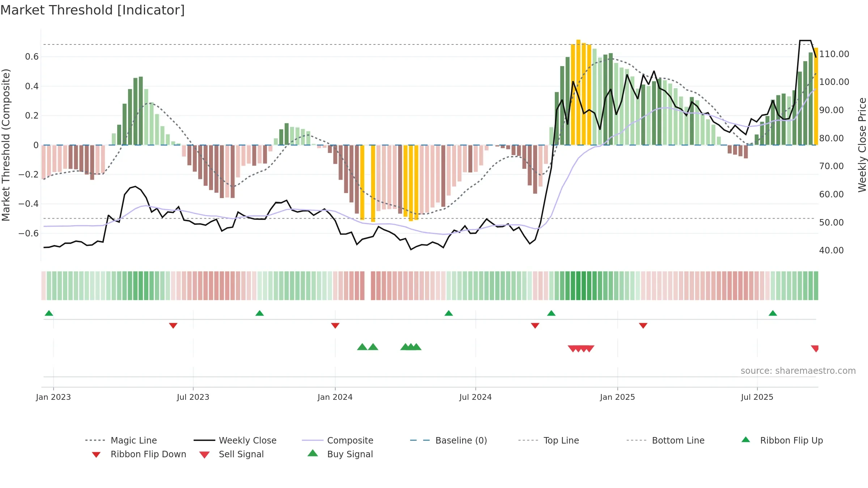The width and height of the screenshot is (868, 488).
Task: Click the Ribbon Flip Down marker before Jul 2023
Action: 173,326
